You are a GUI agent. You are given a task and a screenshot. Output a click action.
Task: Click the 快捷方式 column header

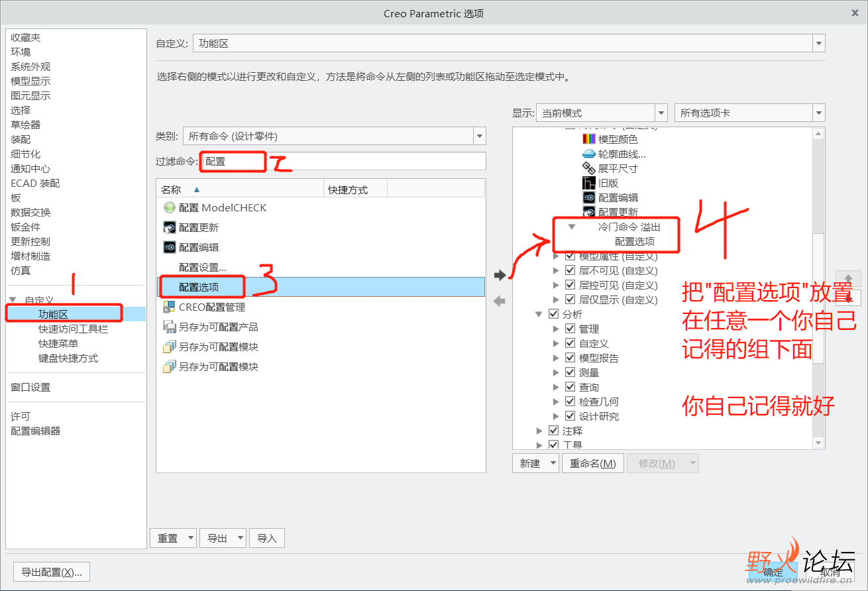pos(356,189)
